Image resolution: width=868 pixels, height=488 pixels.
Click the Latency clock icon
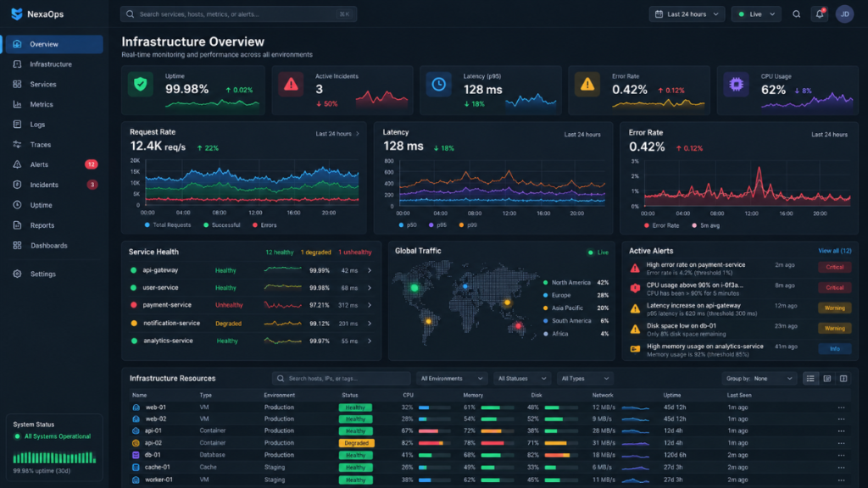438,85
